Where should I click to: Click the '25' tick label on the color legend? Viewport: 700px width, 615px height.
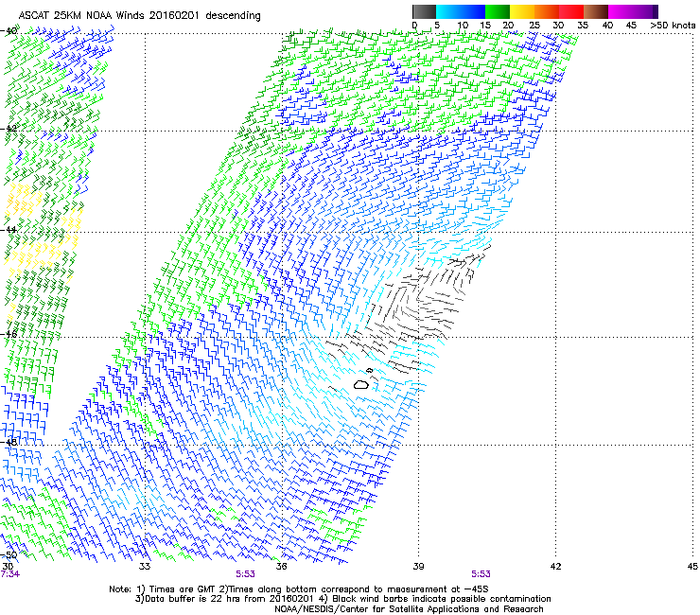pyautogui.click(x=534, y=26)
